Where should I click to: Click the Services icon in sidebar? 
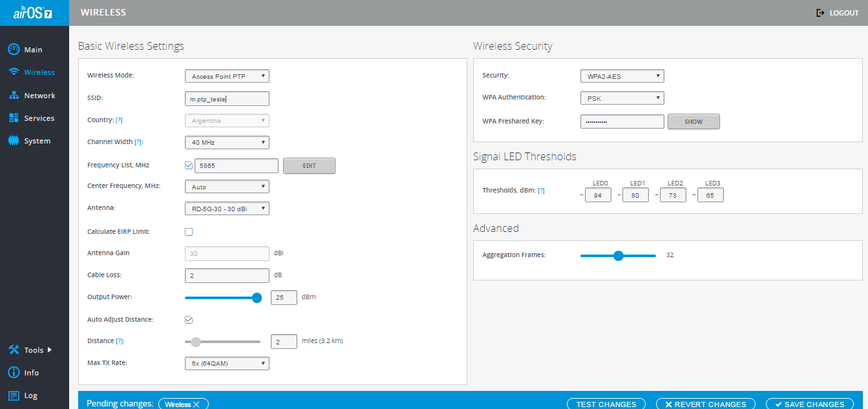pyautogui.click(x=14, y=118)
